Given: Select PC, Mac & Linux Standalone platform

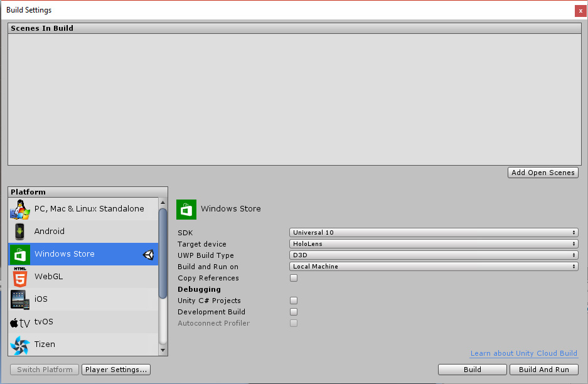Looking at the screenshot, I should click(83, 209).
